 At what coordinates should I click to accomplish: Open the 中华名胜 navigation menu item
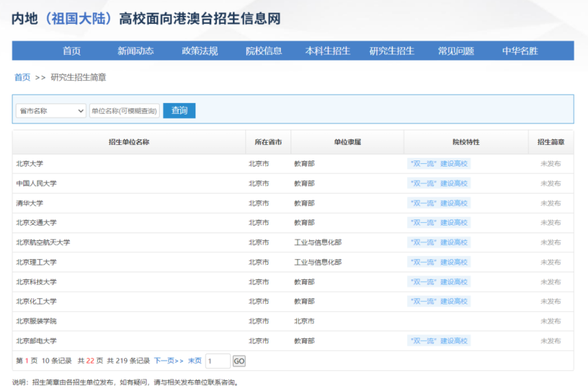(x=520, y=51)
